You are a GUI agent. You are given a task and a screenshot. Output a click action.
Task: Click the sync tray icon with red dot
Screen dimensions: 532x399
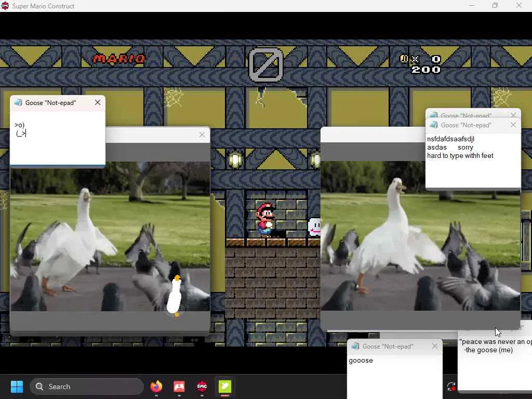(451, 387)
